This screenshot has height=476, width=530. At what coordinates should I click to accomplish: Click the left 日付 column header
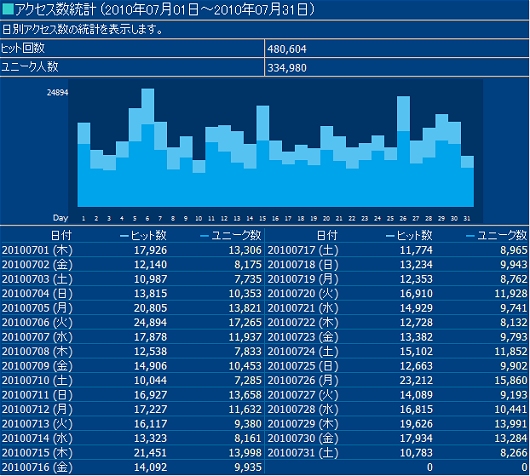click(x=61, y=235)
